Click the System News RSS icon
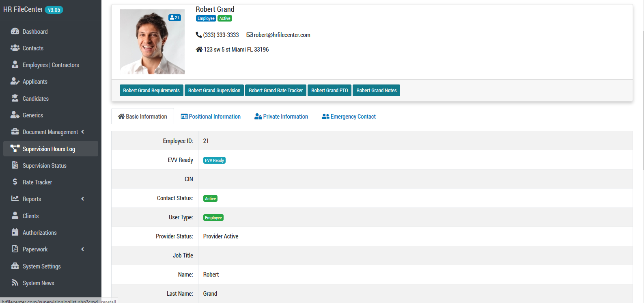 15,283
